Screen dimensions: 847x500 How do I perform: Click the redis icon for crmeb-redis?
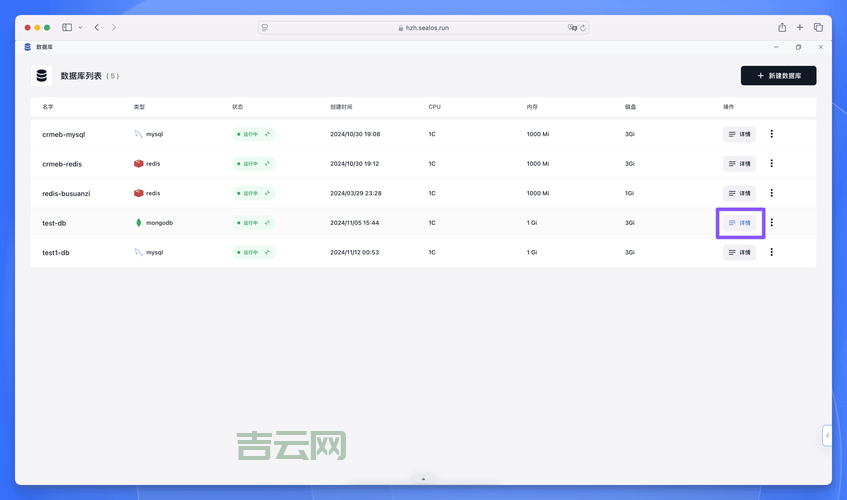(139, 163)
